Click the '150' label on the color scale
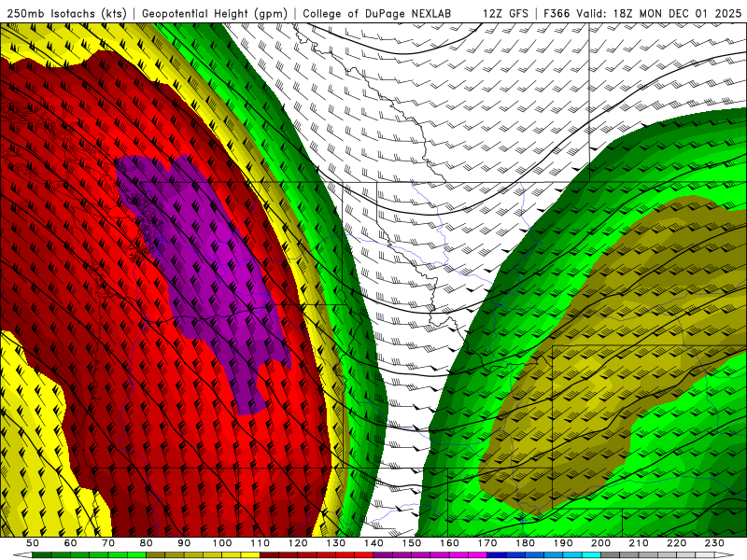747x560 pixels. [x=412, y=543]
